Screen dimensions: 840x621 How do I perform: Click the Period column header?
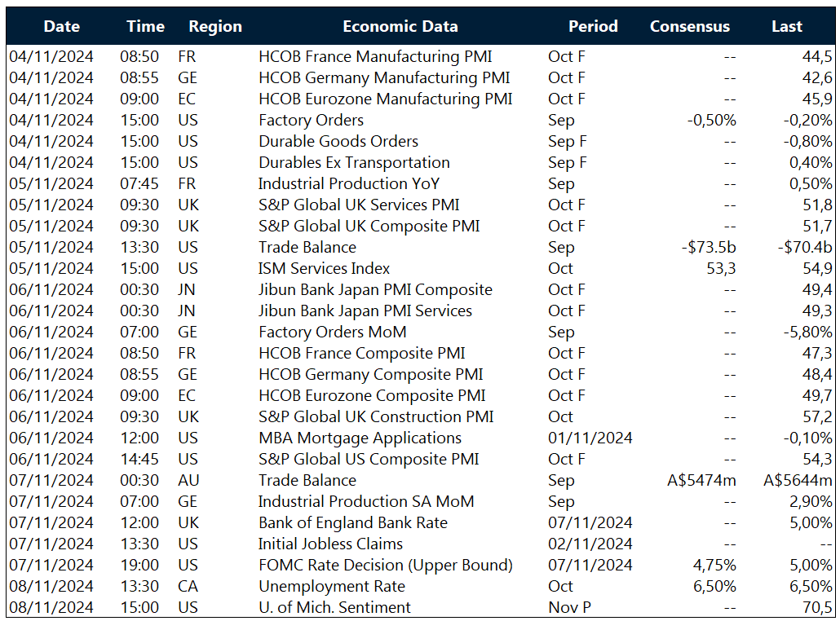pyautogui.click(x=593, y=26)
